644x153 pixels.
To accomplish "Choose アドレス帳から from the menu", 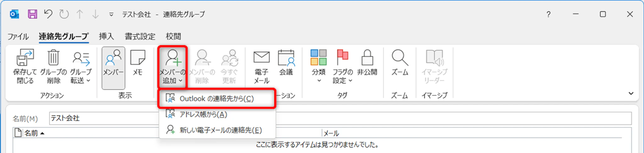I will pos(203,114).
